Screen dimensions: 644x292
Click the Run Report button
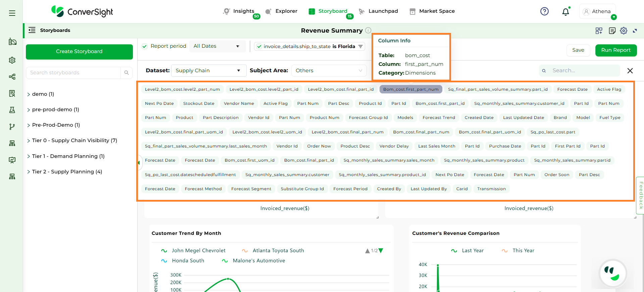(x=615, y=50)
